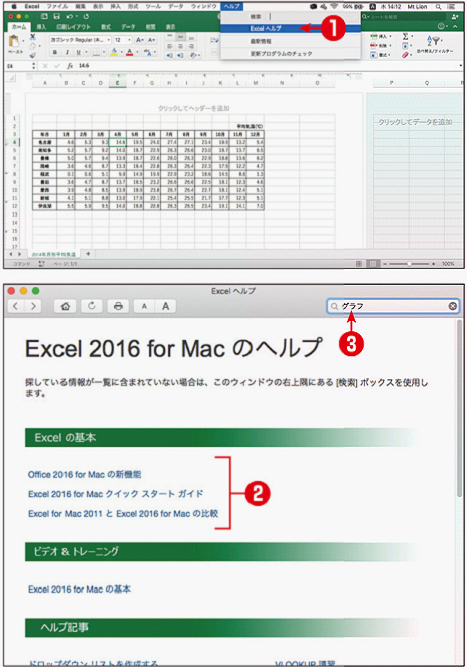467x667 pixels.
Task: Click the Save icon in Excel title bar
Action: click(57, 16)
